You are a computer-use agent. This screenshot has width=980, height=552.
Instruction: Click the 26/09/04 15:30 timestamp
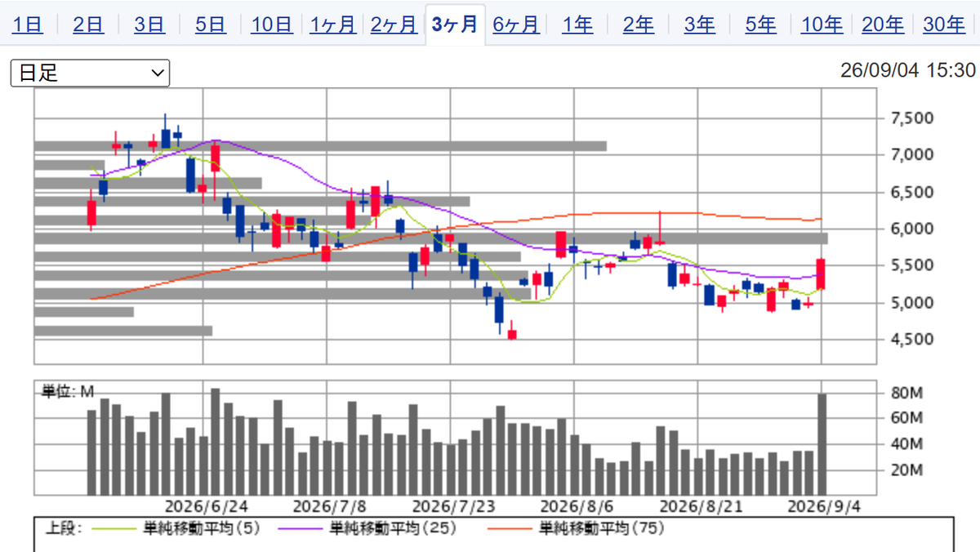point(908,71)
